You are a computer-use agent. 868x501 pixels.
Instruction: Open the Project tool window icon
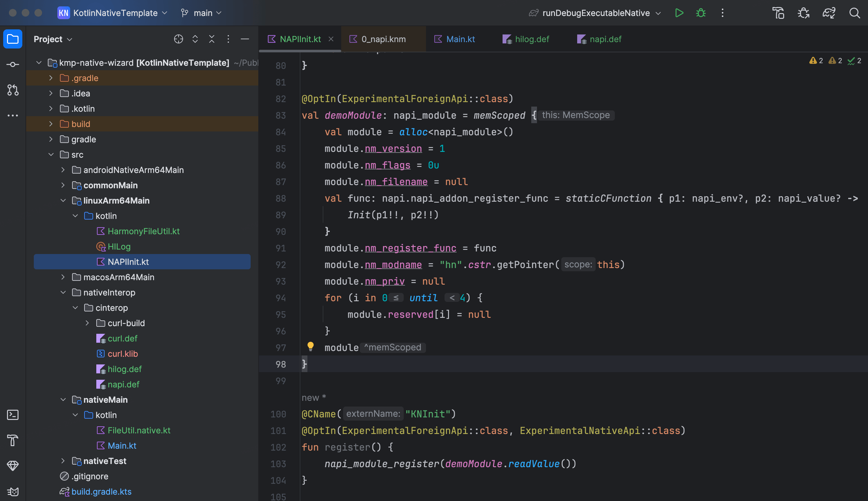[13, 39]
